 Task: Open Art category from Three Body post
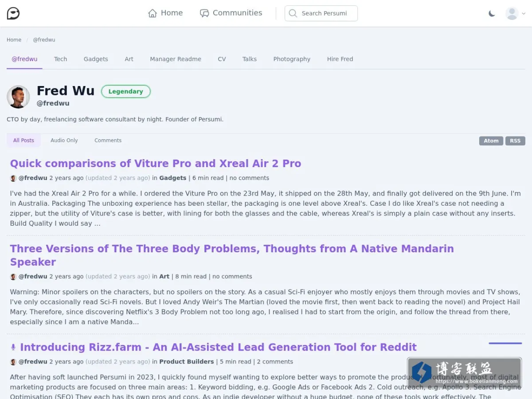coord(164,276)
